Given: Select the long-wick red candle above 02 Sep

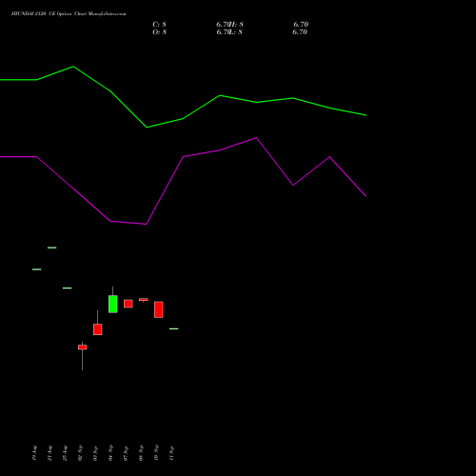Looking at the screenshot, I should pyautogui.click(x=83, y=347).
